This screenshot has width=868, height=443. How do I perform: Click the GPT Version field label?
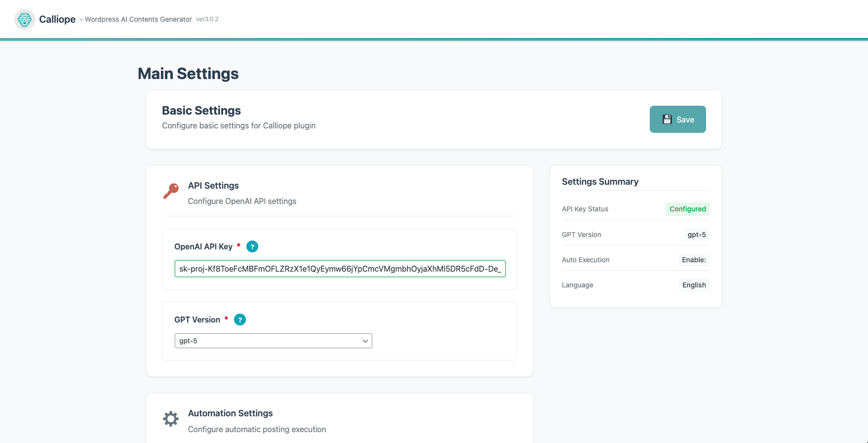pyautogui.click(x=197, y=320)
